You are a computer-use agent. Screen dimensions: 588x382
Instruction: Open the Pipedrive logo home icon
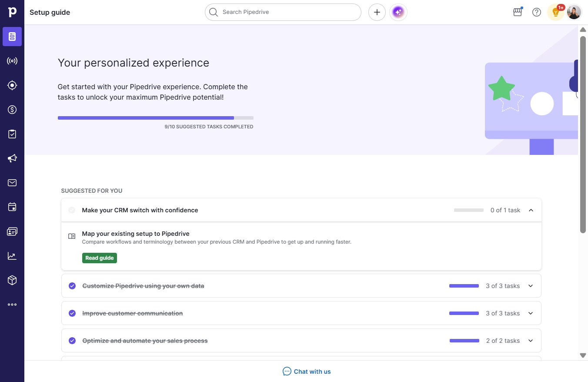(12, 12)
